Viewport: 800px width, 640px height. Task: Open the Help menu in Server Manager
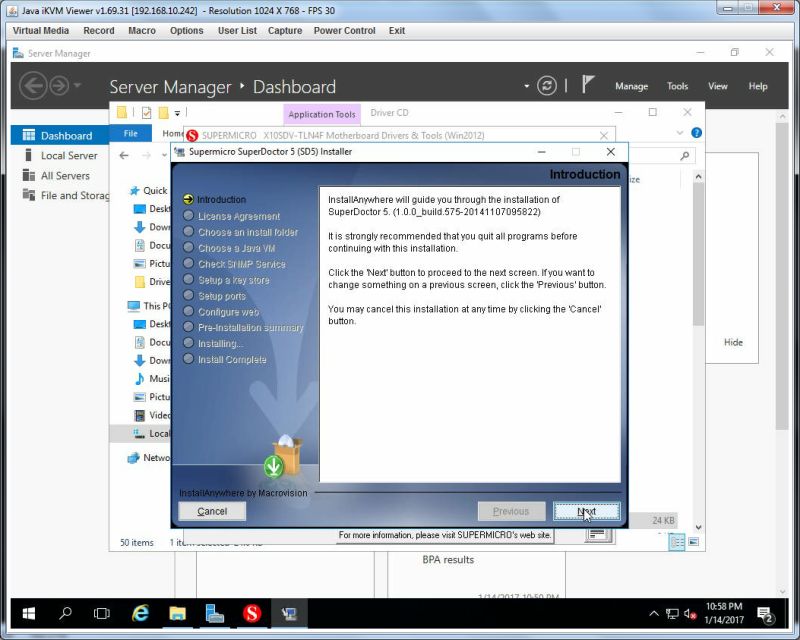[x=758, y=86]
